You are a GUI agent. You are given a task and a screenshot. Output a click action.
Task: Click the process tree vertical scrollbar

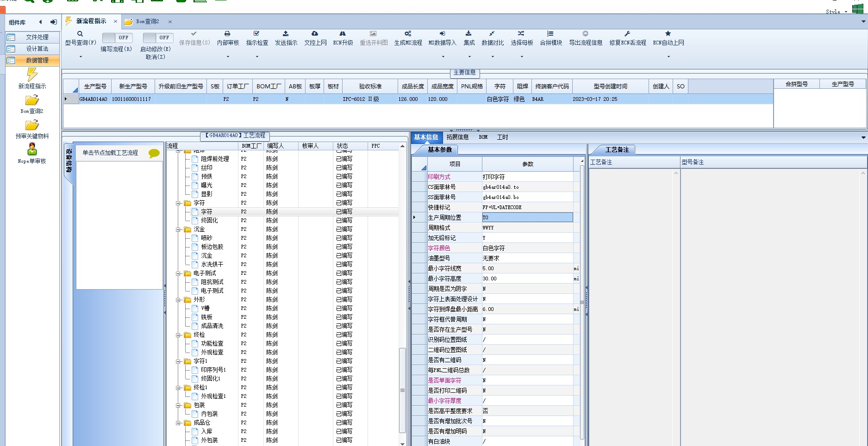(x=402, y=390)
